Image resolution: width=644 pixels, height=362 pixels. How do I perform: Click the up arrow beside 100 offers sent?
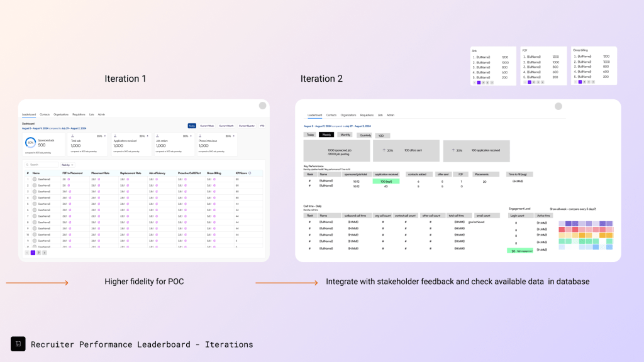tap(384, 150)
